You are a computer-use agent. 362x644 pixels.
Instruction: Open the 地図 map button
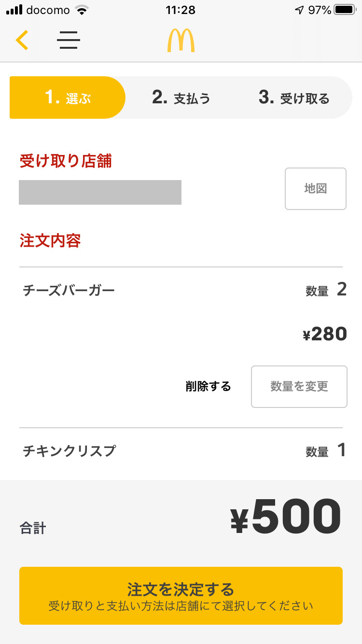pyautogui.click(x=316, y=189)
